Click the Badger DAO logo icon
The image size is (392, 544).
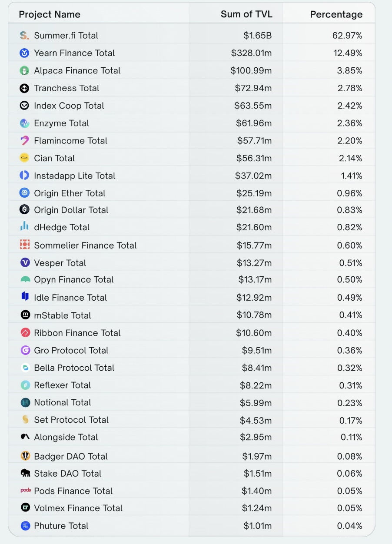point(25,456)
